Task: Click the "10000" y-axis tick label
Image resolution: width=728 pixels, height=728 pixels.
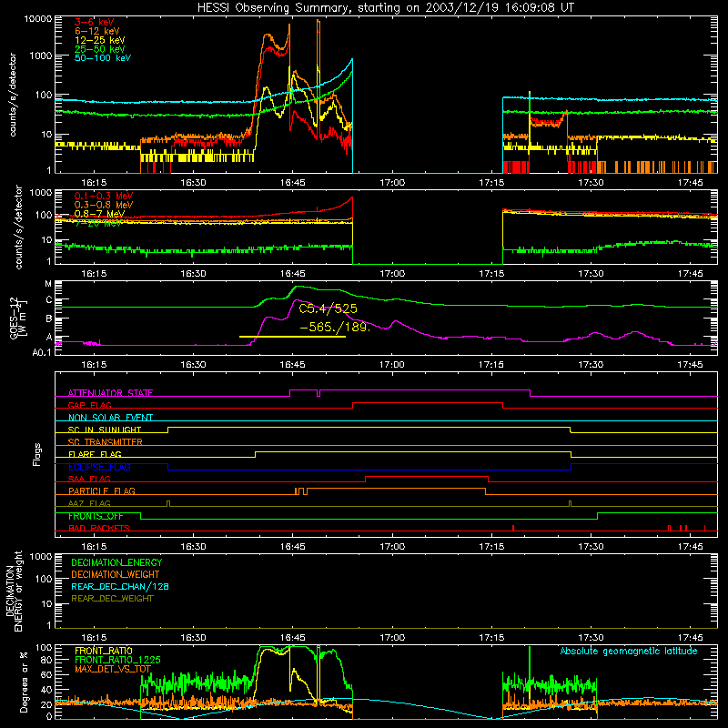Action: (x=38, y=19)
